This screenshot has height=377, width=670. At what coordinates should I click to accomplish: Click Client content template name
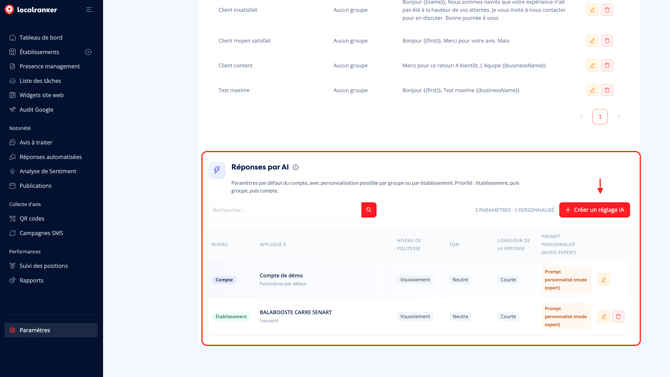click(235, 65)
